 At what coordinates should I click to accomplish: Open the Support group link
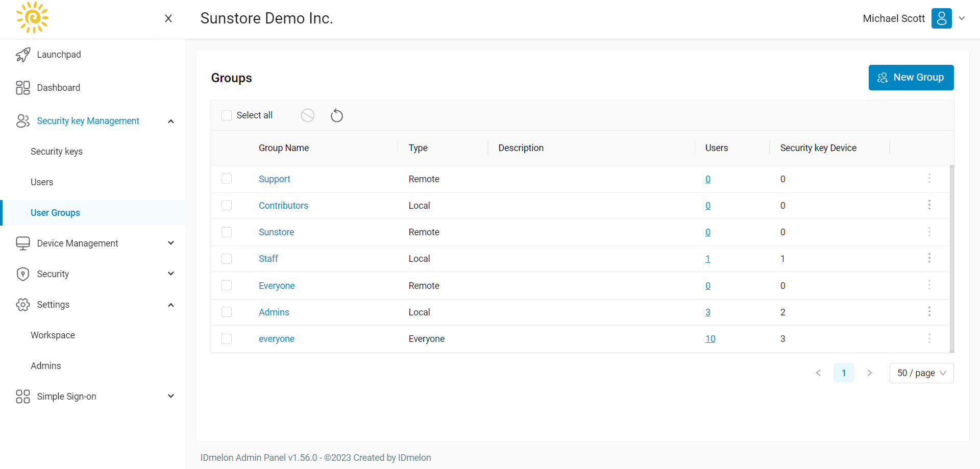[274, 179]
